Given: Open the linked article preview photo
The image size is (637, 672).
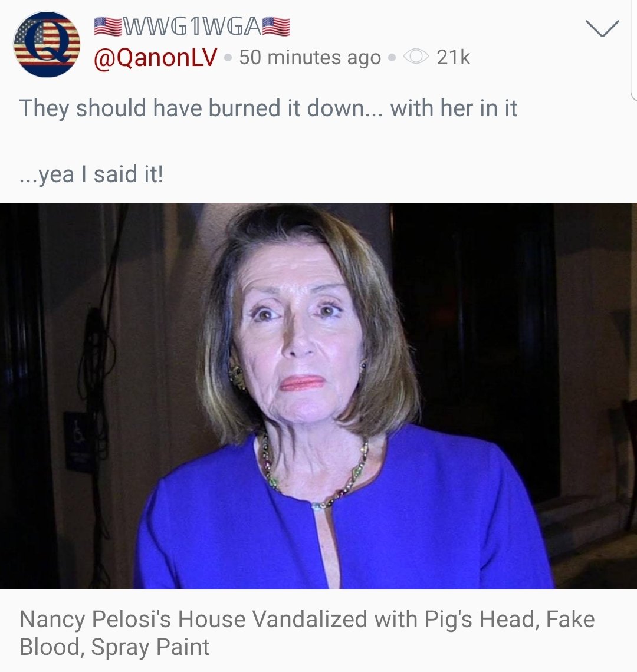Looking at the screenshot, I should [x=318, y=396].
